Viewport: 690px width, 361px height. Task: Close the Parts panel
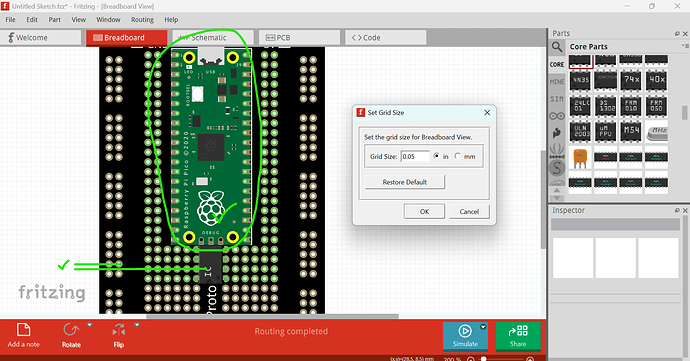tap(685, 33)
